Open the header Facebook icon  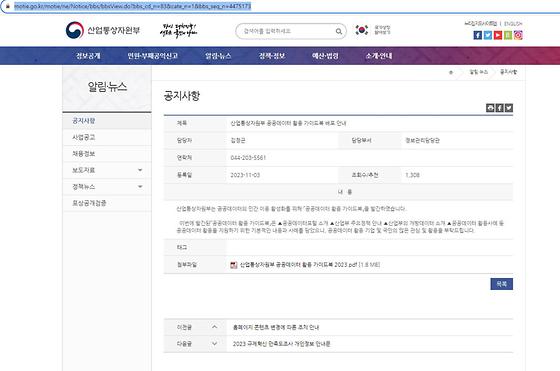click(x=478, y=35)
